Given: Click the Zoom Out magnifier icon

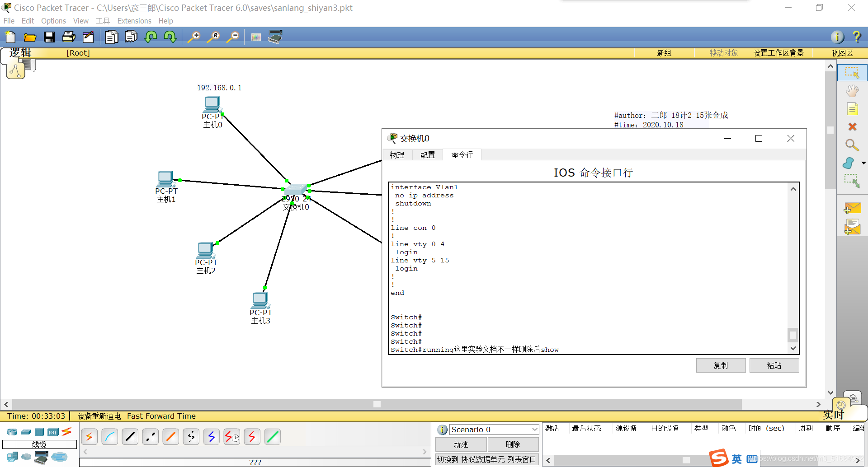Looking at the screenshot, I should [x=233, y=37].
